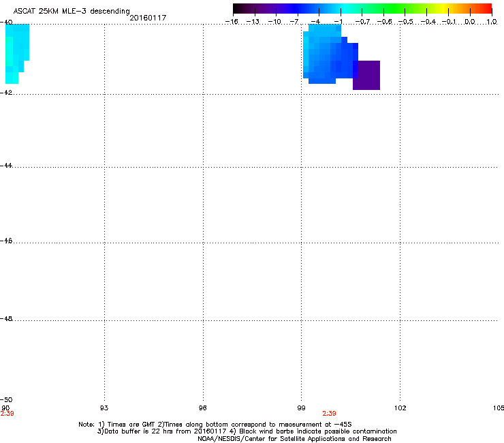The image size is (504, 443).
Task: Click the -16 label on the color scale
Action: [x=232, y=22]
